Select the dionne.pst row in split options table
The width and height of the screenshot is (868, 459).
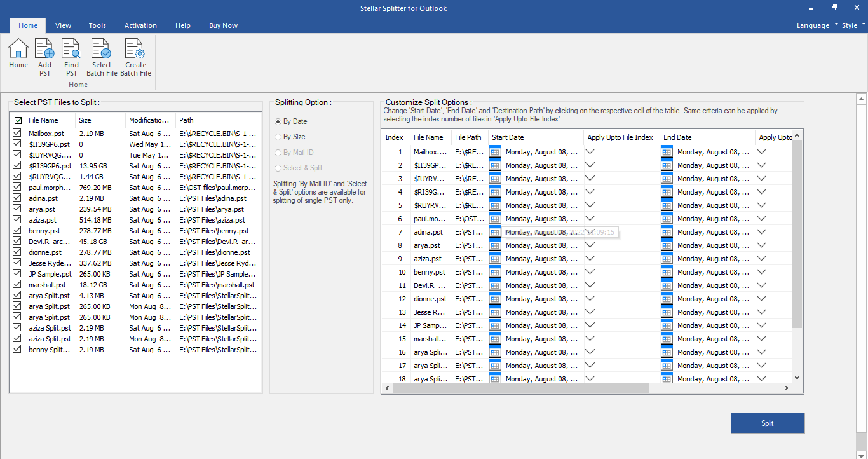pyautogui.click(x=587, y=299)
